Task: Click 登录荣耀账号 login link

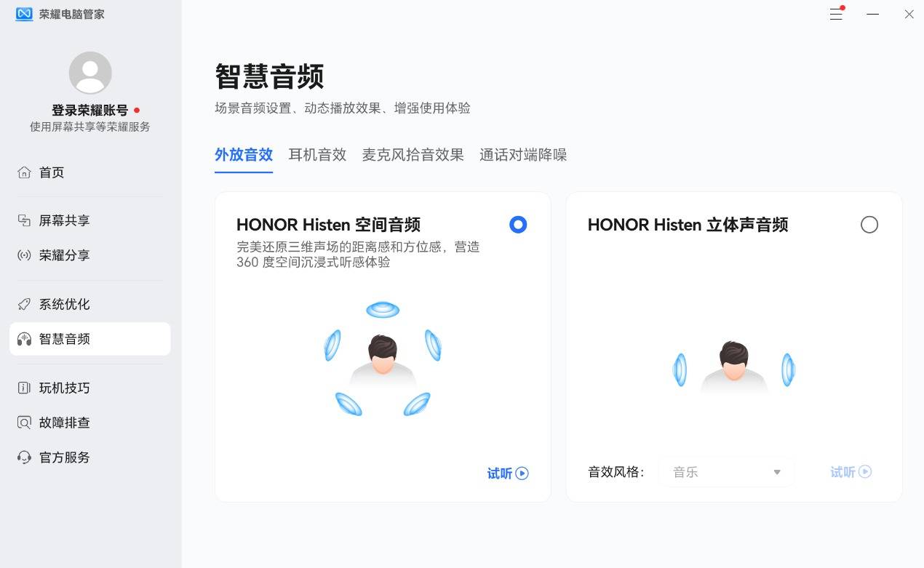Action: coord(89,111)
